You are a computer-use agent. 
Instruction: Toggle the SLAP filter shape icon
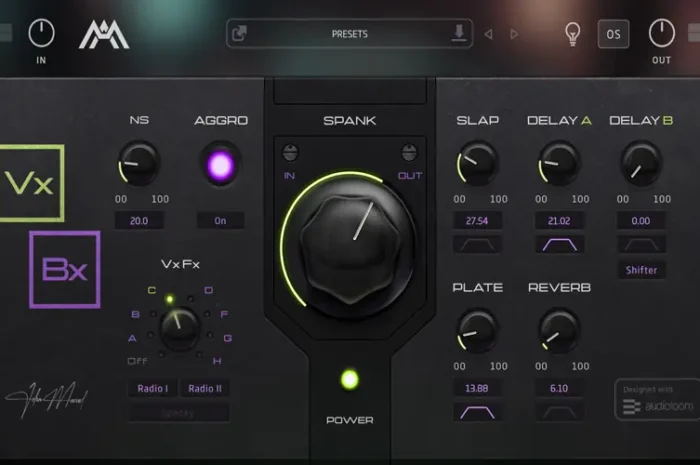coord(477,245)
